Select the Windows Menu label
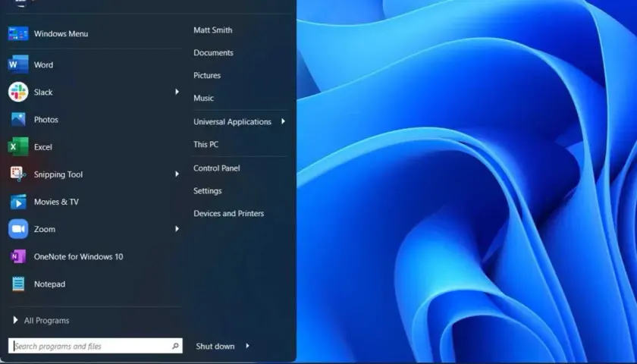The height and width of the screenshot is (364, 637). [x=61, y=33]
